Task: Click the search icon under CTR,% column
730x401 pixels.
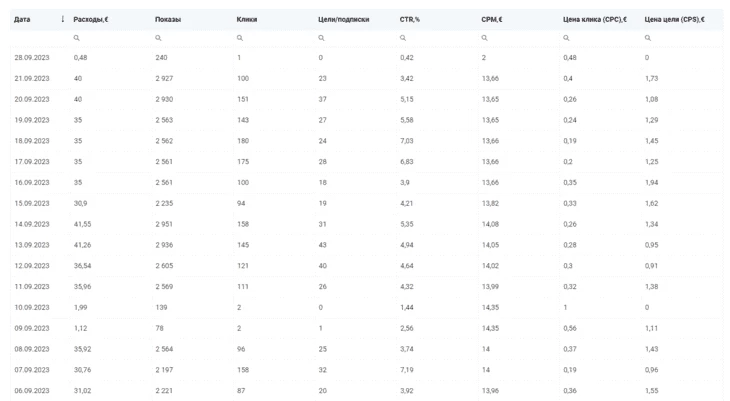Action: [x=403, y=38]
